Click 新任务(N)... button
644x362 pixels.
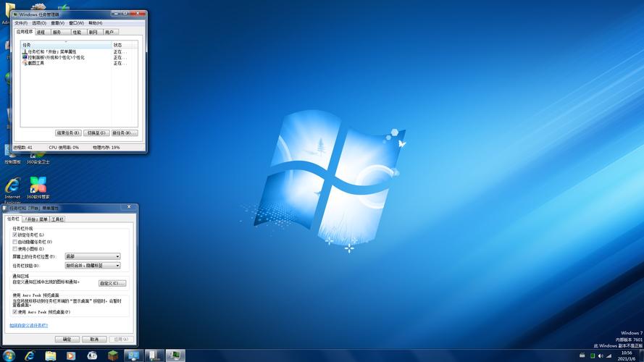125,133
